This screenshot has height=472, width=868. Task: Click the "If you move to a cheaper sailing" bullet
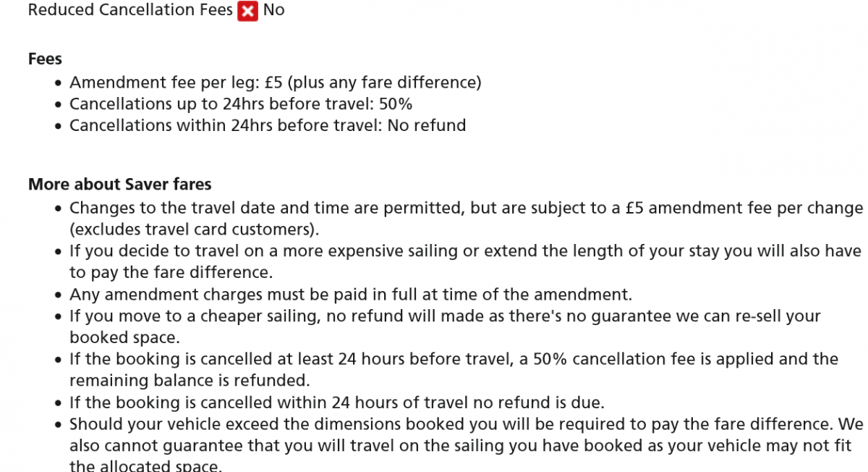445,316
